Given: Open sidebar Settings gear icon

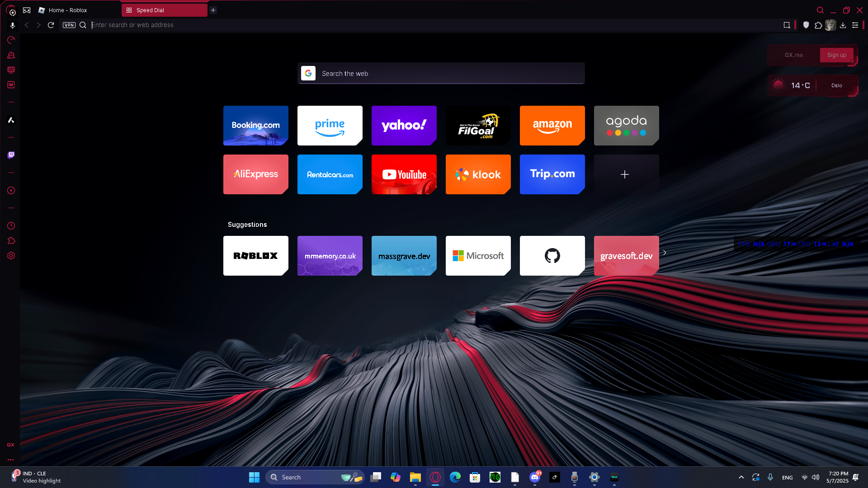Looking at the screenshot, I should click(11, 256).
